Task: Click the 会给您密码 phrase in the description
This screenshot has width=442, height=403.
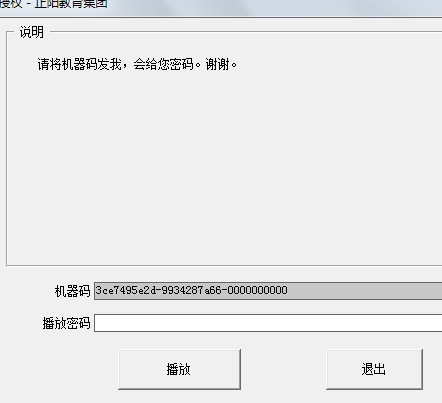Action: tap(163, 64)
